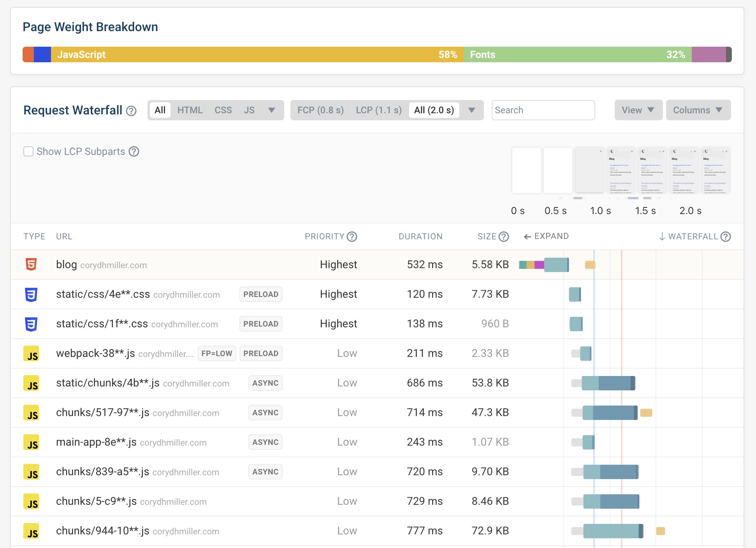Click help icon next to Show LCP Subparts
Viewport: 756px width, 548px height.
134,151
